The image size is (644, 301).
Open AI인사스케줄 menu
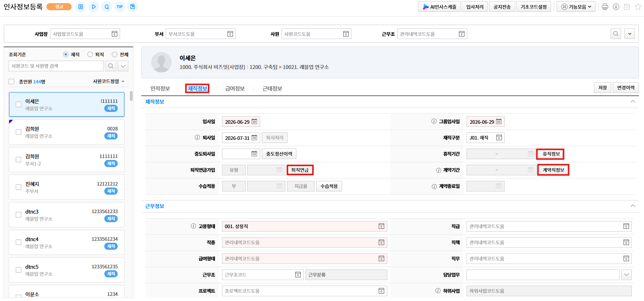439,7
